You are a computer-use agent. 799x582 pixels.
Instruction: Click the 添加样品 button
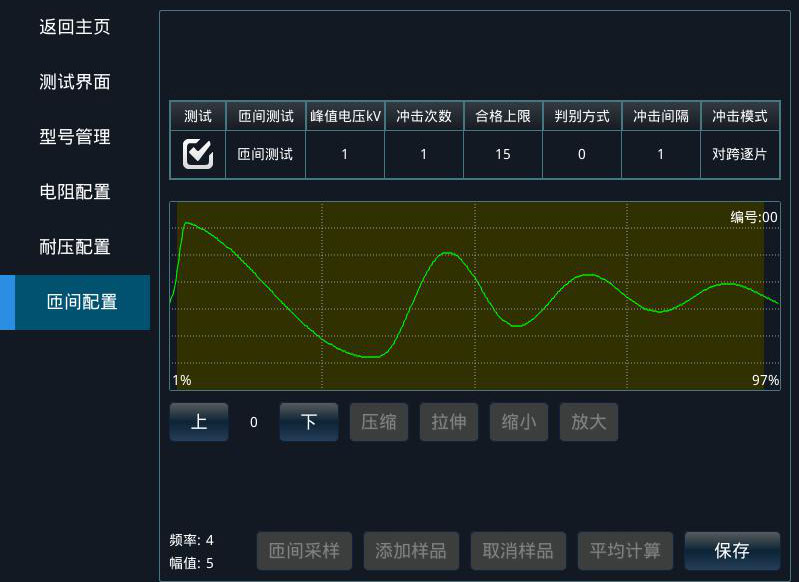[411, 551]
